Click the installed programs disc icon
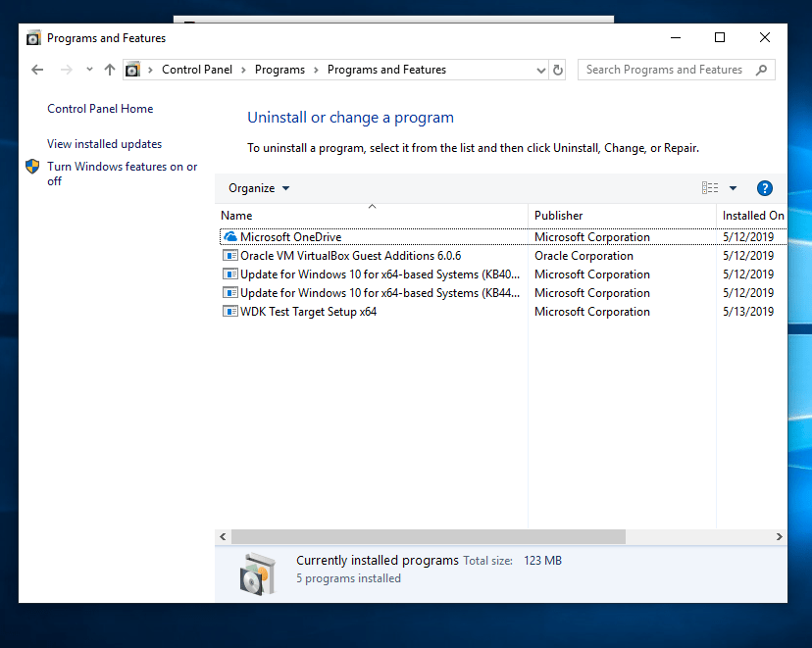 point(257,574)
